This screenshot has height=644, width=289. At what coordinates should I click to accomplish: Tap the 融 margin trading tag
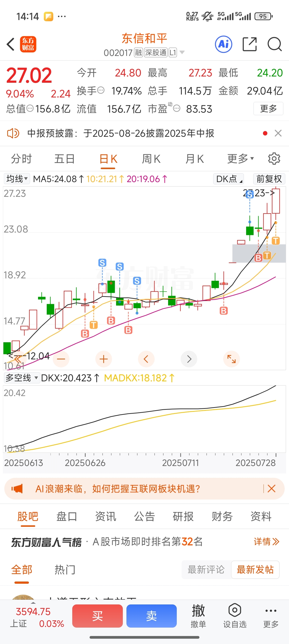(138, 53)
